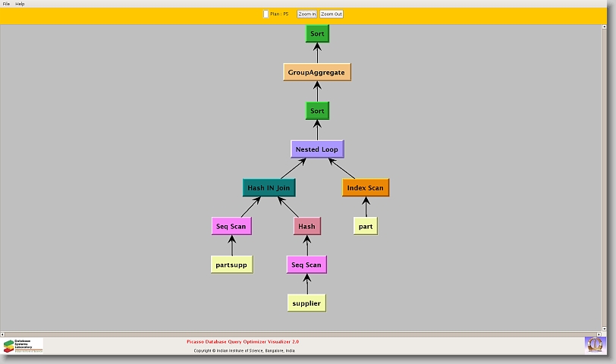Click the Index Scan node
The image size is (616, 364).
[x=366, y=188]
